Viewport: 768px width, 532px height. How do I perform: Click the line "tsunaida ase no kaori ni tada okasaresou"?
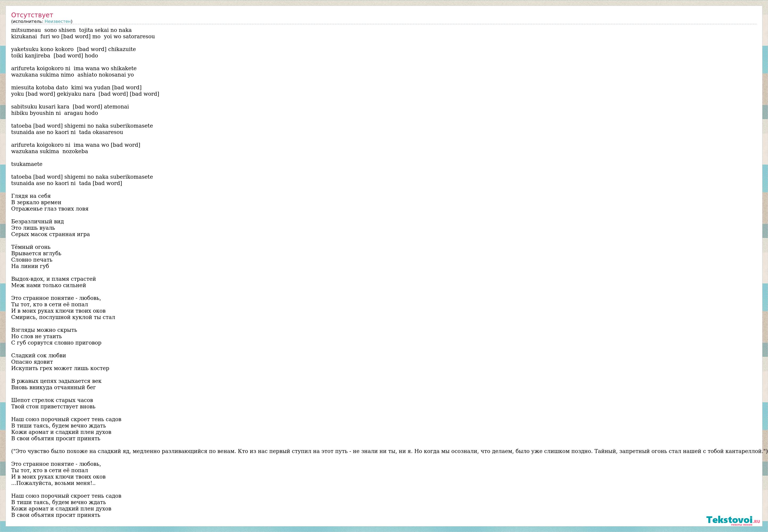tap(67, 132)
